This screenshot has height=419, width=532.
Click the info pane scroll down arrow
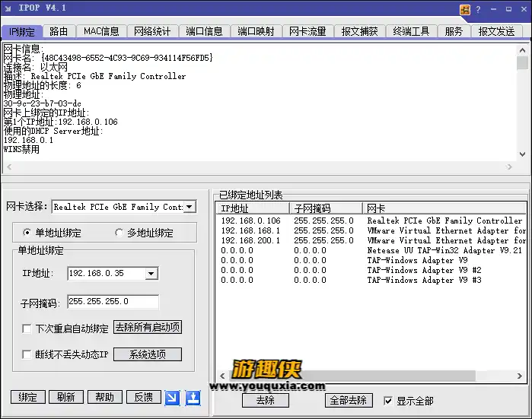522,154
